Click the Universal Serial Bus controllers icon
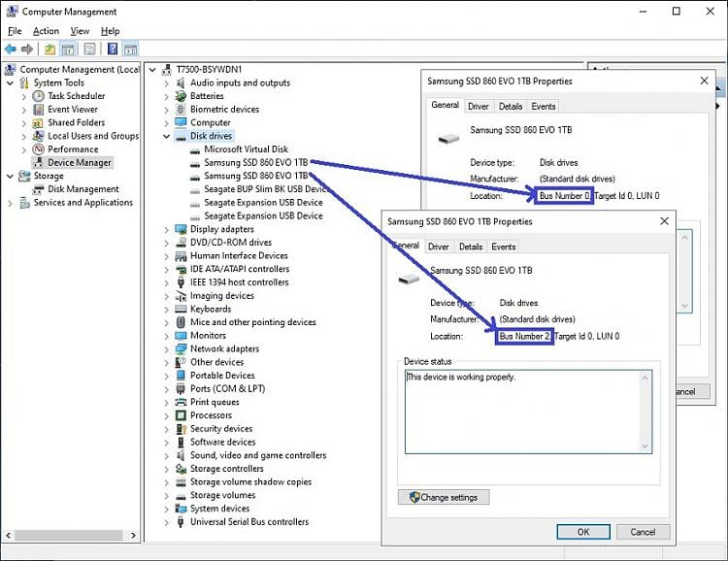This screenshot has width=728, height=561. (x=181, y=522)
